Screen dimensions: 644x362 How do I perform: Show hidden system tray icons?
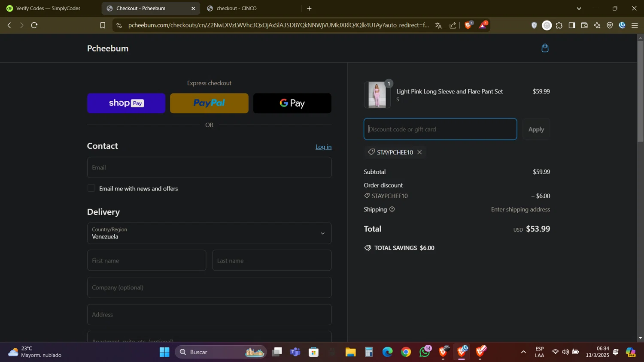523,352
